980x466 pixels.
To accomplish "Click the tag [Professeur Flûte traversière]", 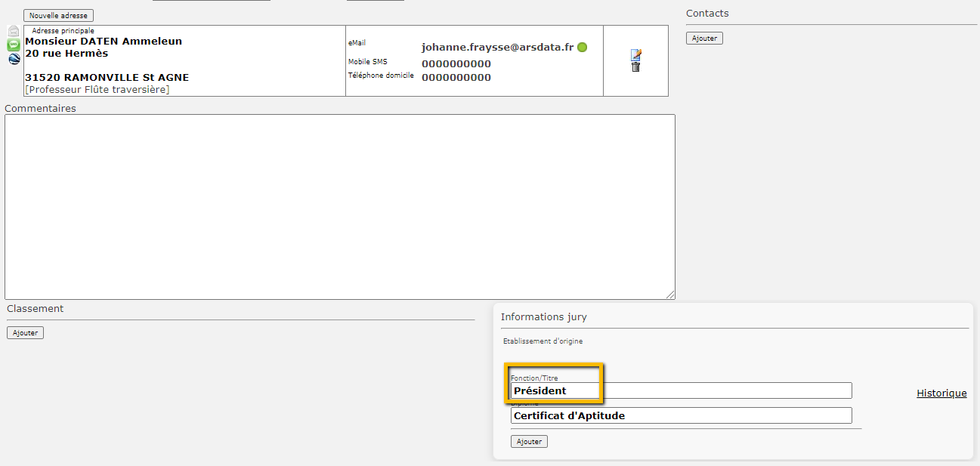I will 97,89.
